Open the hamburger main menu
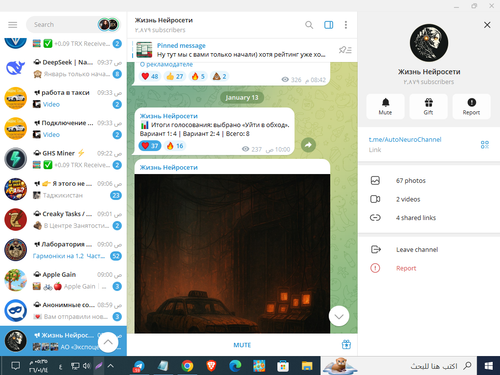This screenshot has height=375, width=500. (x=13, y=25)
